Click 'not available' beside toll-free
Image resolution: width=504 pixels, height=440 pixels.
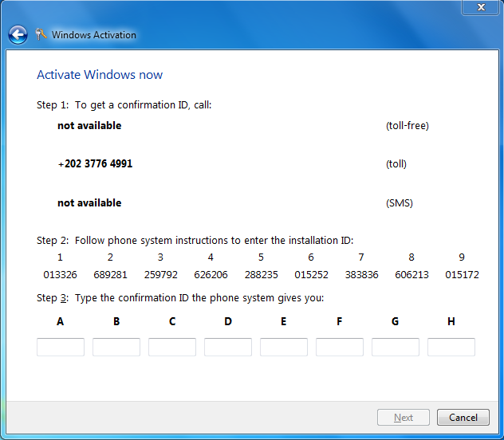tap(89, 126)
